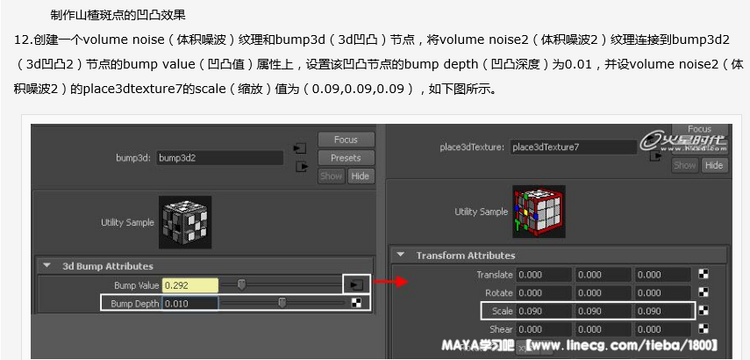Click the bump3d input connection arrow icon

point(300,148)
